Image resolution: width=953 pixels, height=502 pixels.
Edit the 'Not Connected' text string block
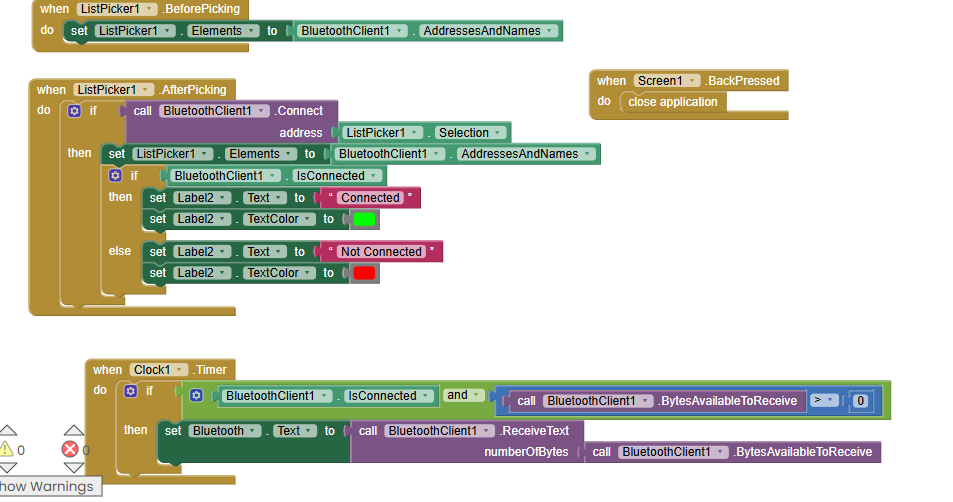(x=381, y=252)
